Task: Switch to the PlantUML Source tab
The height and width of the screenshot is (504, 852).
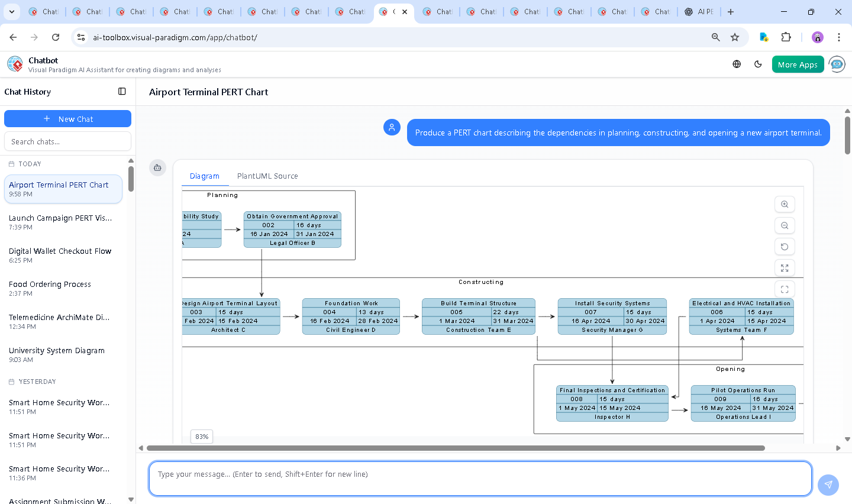Action: pos(267,176)
